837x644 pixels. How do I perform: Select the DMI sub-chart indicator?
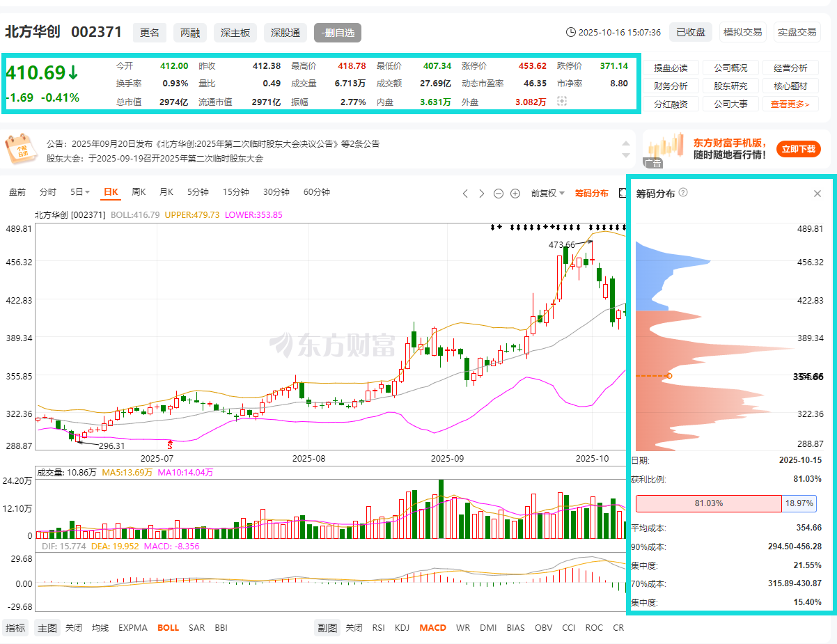click(488, 627)
